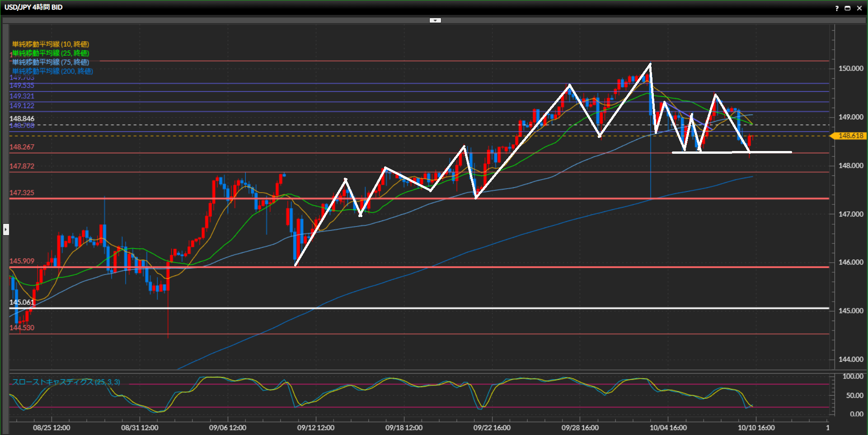Expand the top toolbar dropdown arrow
868x435 pixels.
(435, 20)
